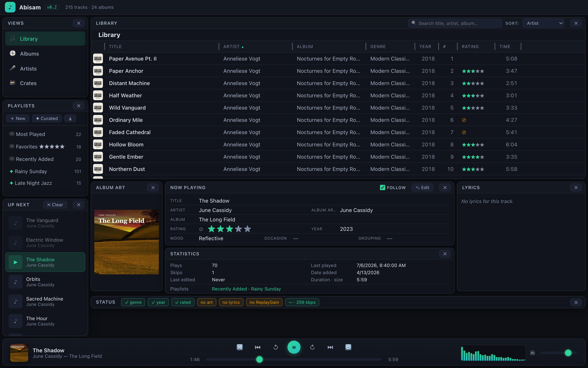Close the Album Art panel

click(153, 187)
